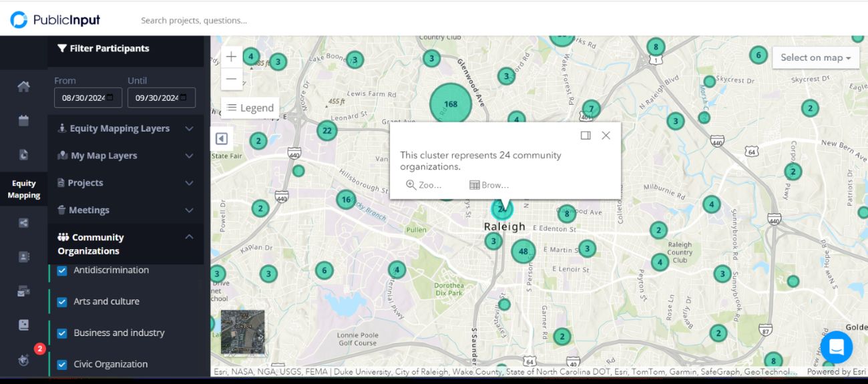The image size is (868, 384).
Task: Open the chat support bubble
Action: (836, 347)
